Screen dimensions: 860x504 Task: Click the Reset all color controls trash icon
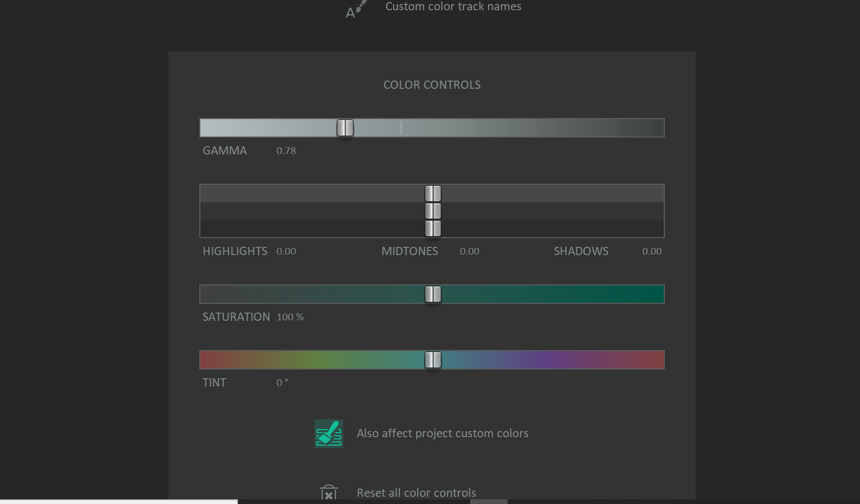pyautogui.click(x=328, y=493)
